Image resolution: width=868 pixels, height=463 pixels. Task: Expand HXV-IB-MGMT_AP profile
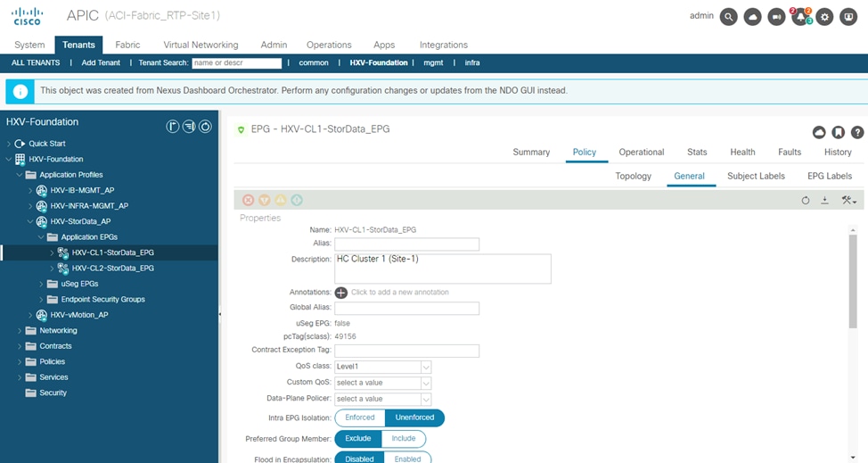(30, 191)
